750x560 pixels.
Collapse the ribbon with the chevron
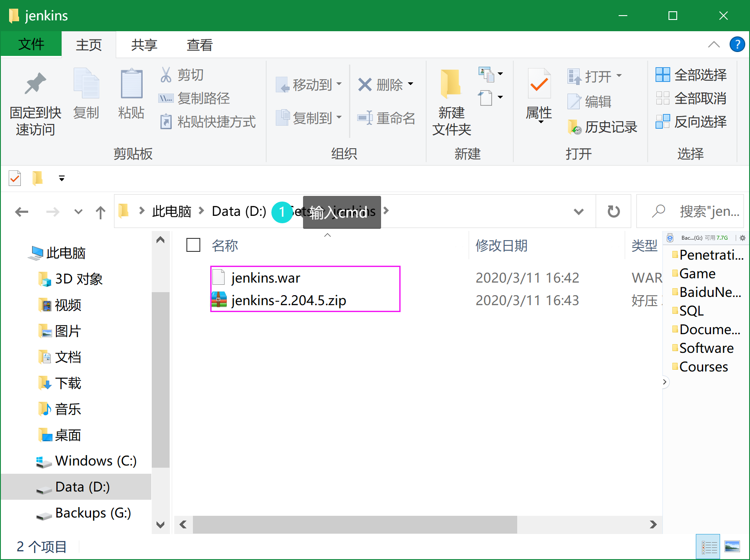714,44
